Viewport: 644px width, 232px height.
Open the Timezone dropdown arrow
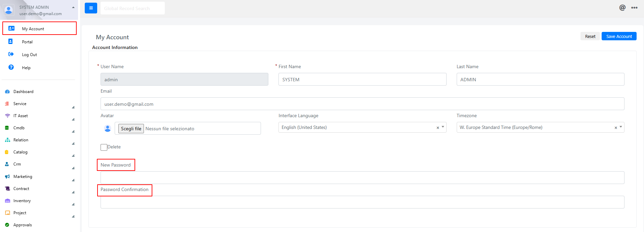(x=620, y=127)
